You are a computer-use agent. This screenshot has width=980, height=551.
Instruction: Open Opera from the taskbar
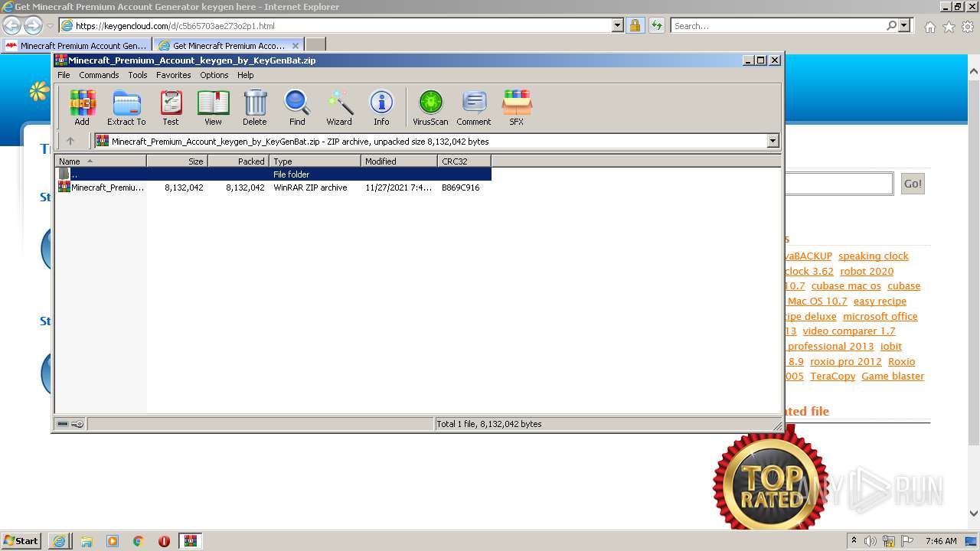[164, 541]
